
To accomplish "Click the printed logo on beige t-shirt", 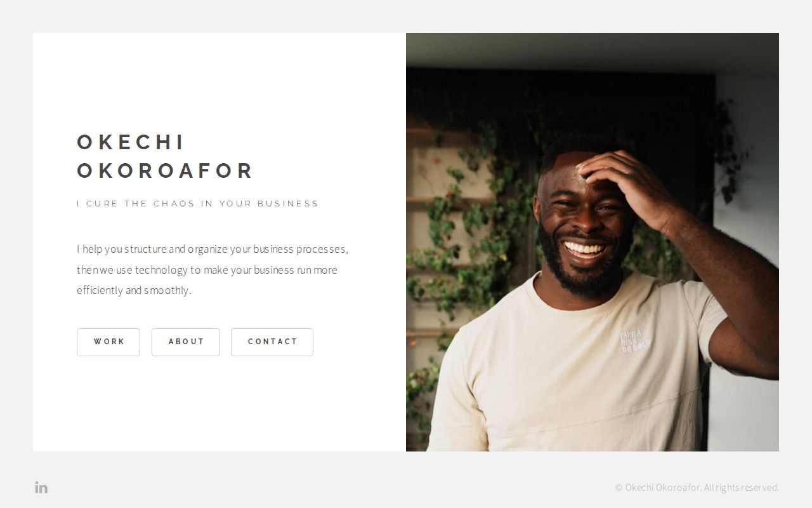I will pos(634,341).
